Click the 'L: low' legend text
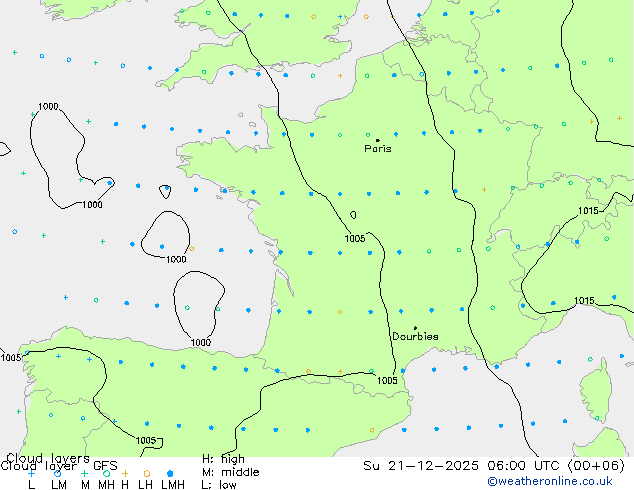The height and width of the screenshot is (490, 634). click(x=219, y=485)
